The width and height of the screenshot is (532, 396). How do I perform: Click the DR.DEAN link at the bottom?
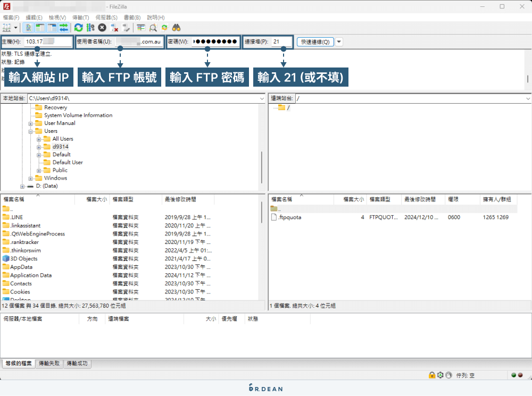(267, 389)
